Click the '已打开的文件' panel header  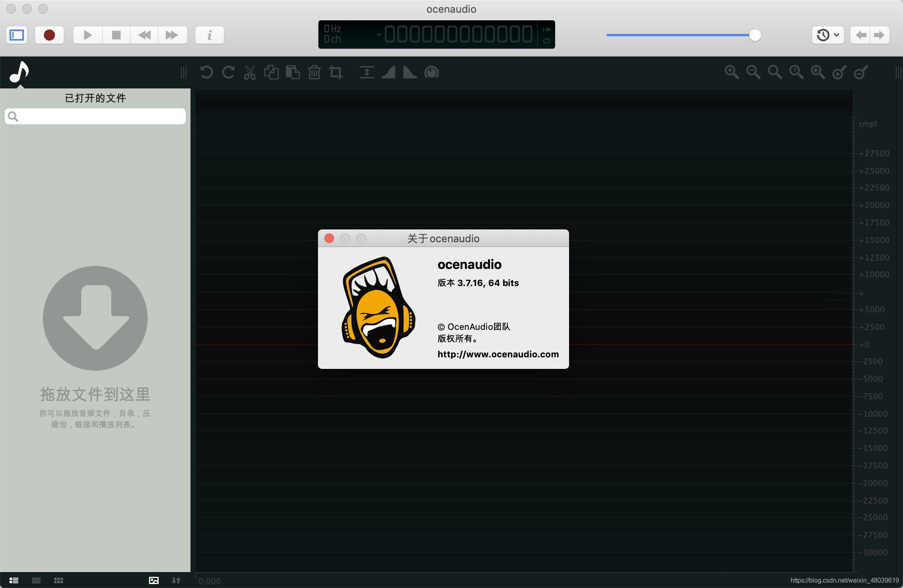coord(95,98)
